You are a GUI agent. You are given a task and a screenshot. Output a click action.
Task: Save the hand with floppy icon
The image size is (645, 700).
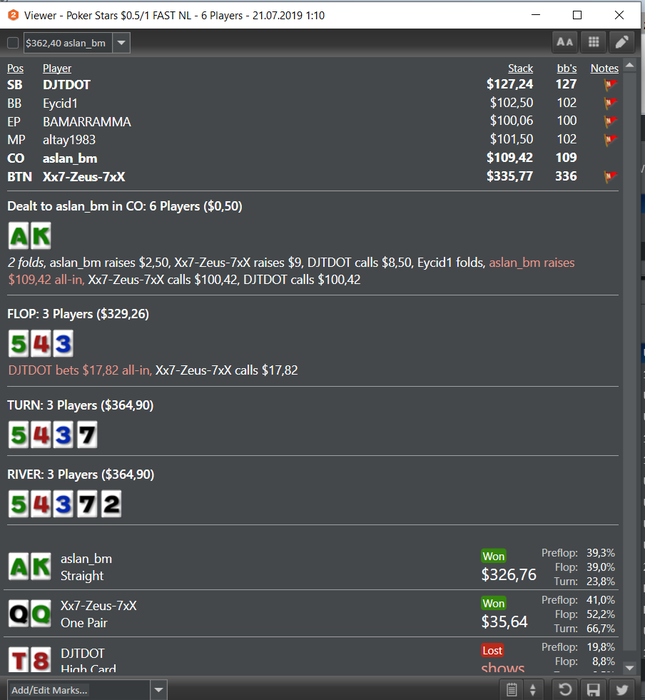(593, 690)
